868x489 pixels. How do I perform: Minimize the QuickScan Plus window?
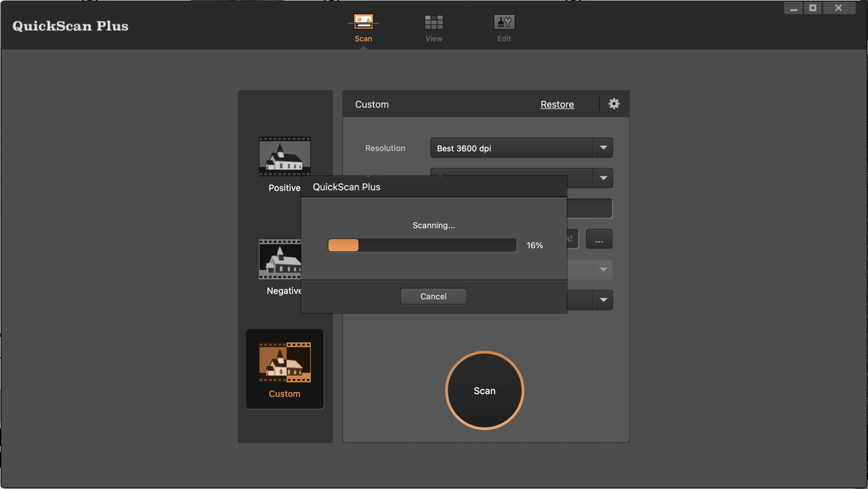click(x=793, y=8)
